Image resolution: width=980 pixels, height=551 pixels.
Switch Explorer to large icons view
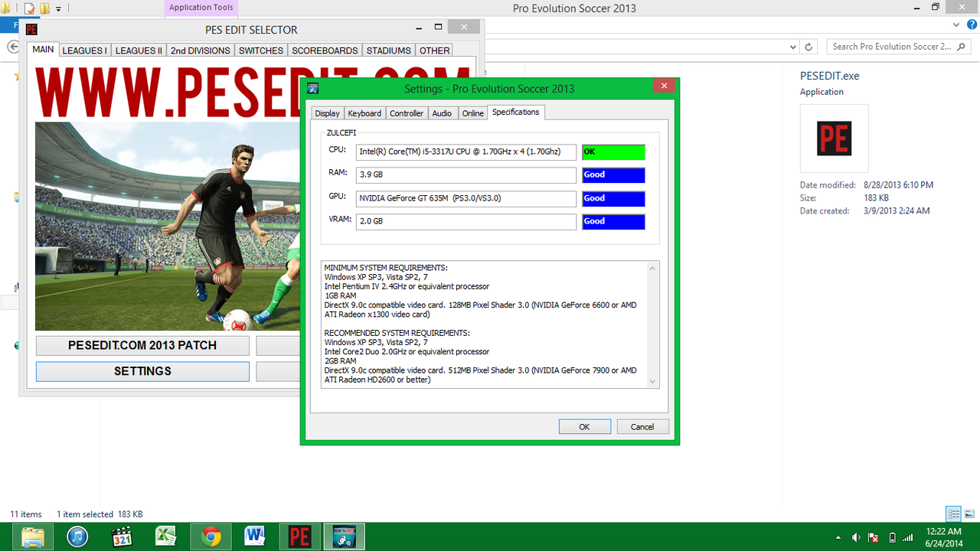coord(969,514)
